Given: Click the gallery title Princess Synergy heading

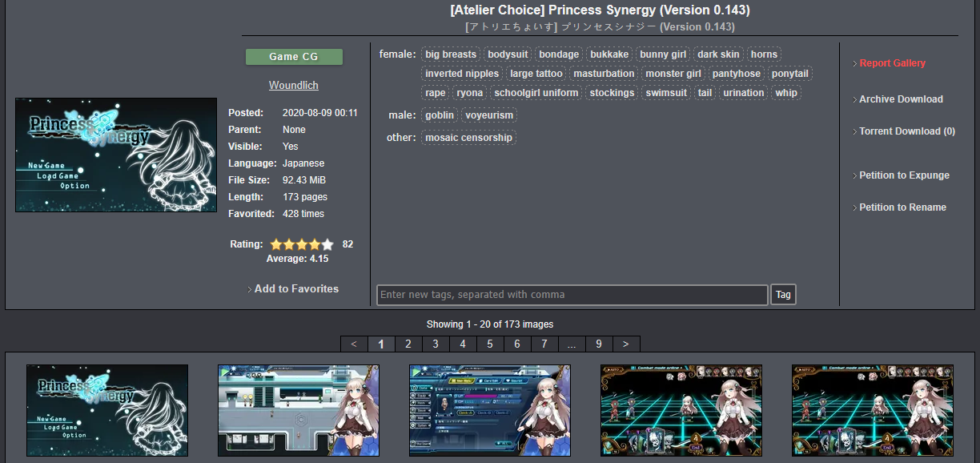Looking at the screenshot, I should point(600,10).
